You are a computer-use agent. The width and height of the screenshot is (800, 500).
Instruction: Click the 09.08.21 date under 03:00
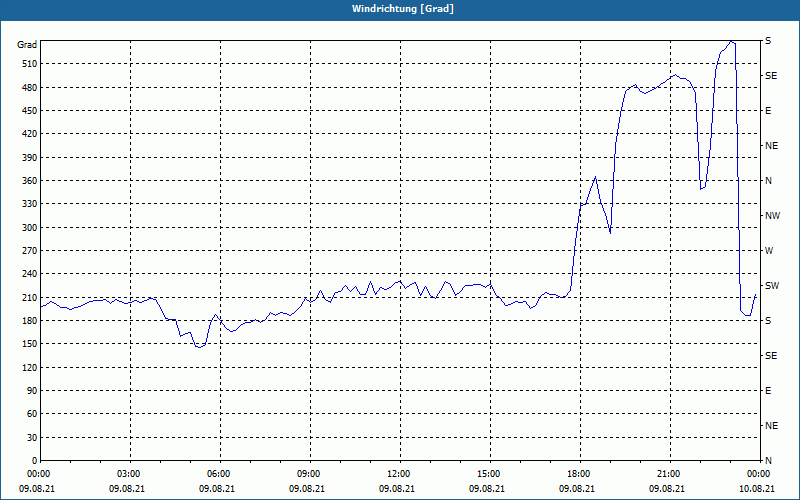point(127,488)
